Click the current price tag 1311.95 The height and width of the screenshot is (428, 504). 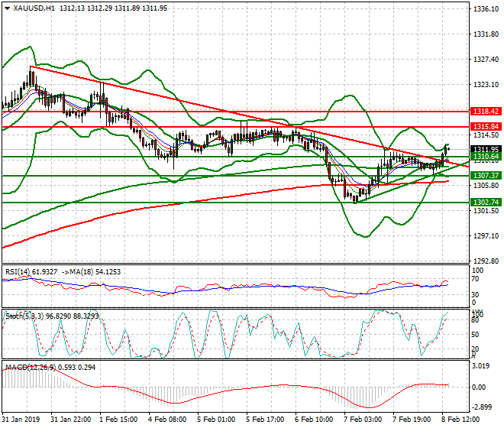[486, 149]
